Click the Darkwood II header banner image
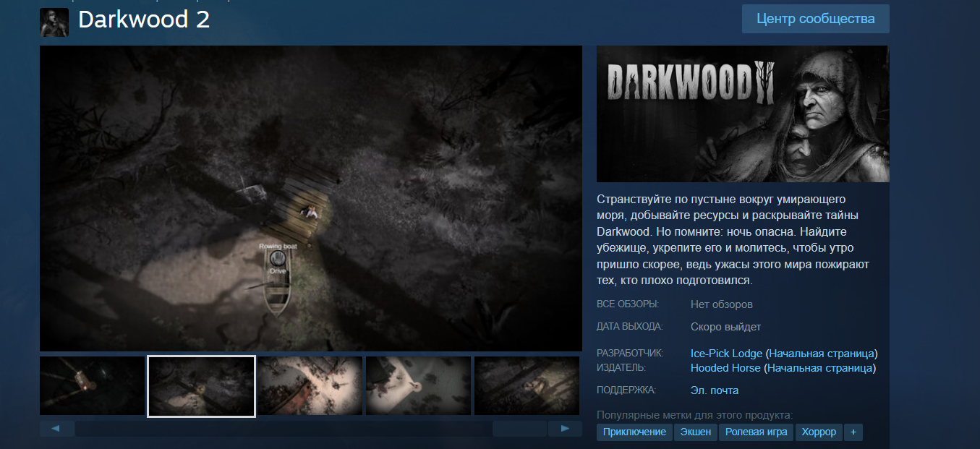Screen dimensions: 980x449 [743, 114]
